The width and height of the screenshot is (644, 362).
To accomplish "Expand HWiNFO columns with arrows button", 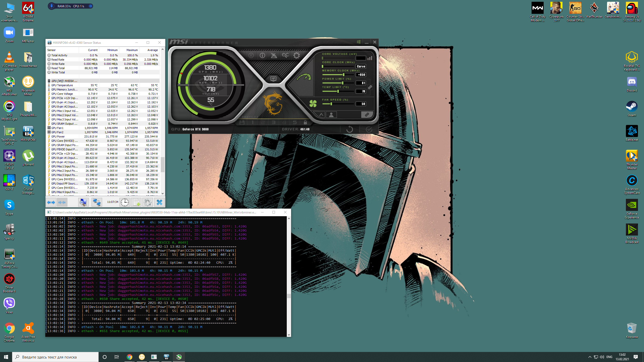I will pyautogui.click(x=51, y=202).
